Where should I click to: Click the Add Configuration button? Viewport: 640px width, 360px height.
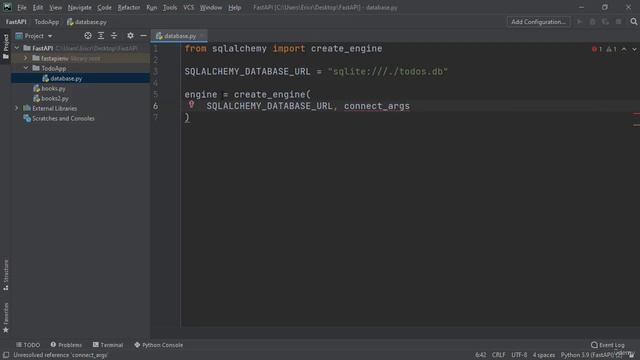pyautogui.click(x=538, y=22)
